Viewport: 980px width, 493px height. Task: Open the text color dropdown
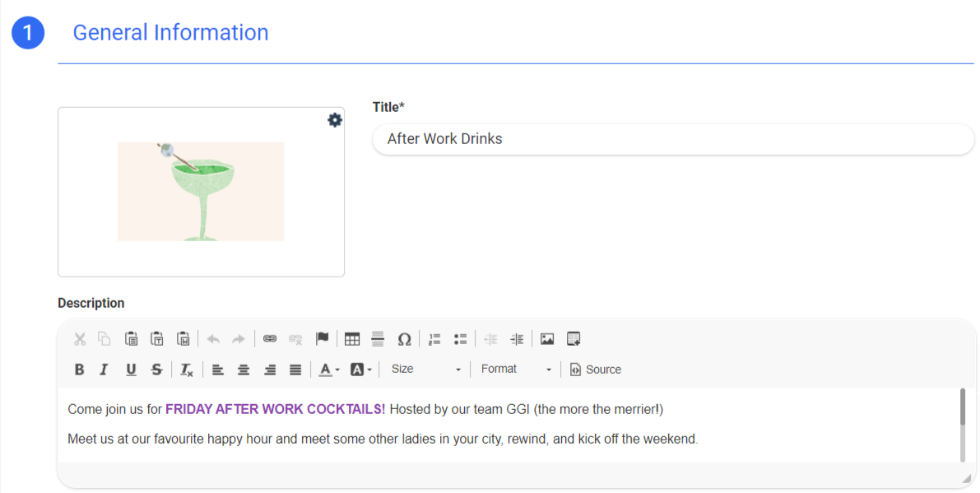coord(329,370)
